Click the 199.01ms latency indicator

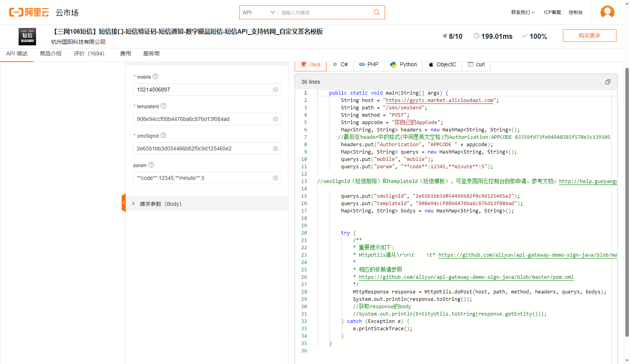point(493,36)
